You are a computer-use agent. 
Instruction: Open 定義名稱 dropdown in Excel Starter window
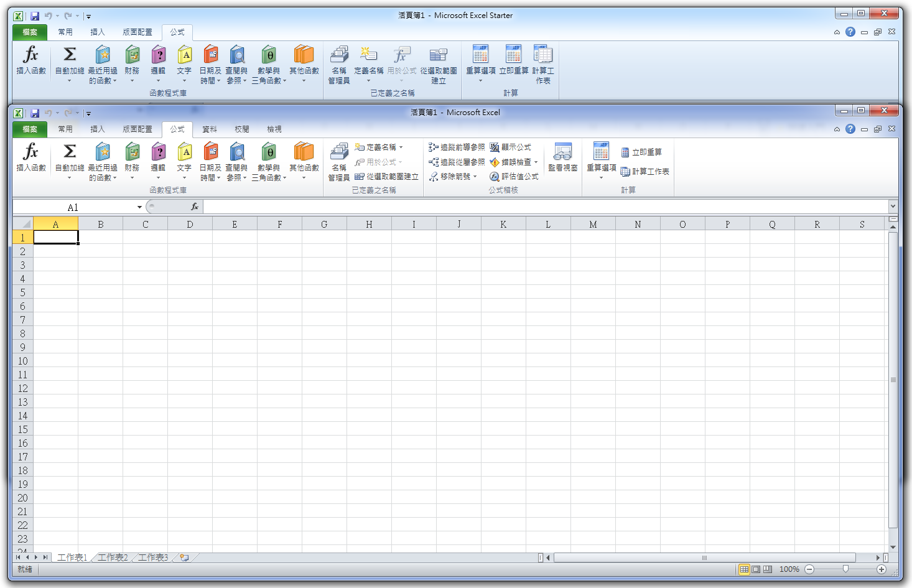[369, 64]
